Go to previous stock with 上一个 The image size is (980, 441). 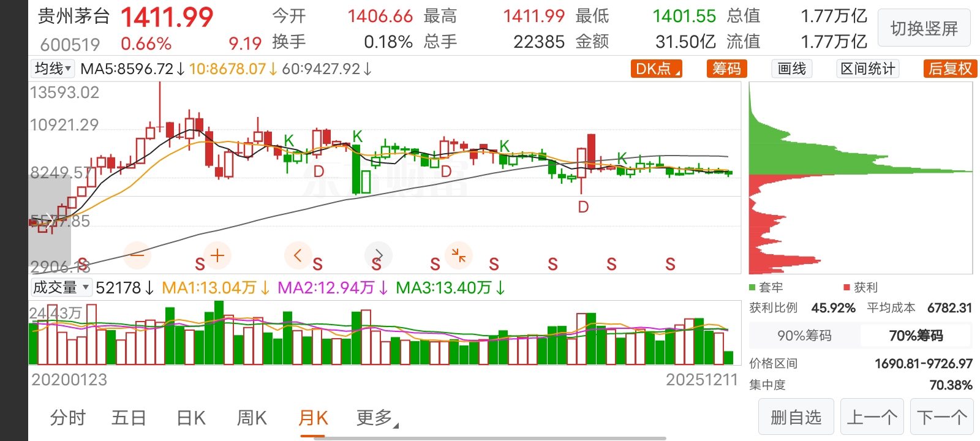(x=872, y=418)
